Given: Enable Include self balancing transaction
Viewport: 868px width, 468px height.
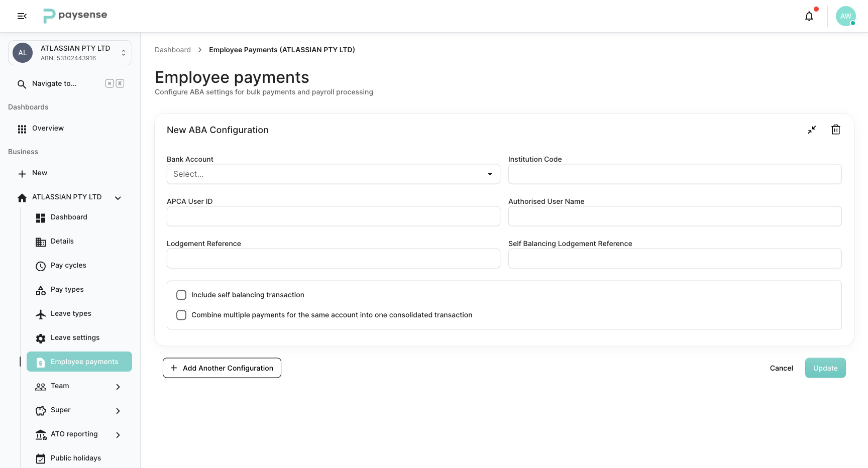Looking at the screenshot, I should click(181, 295).
